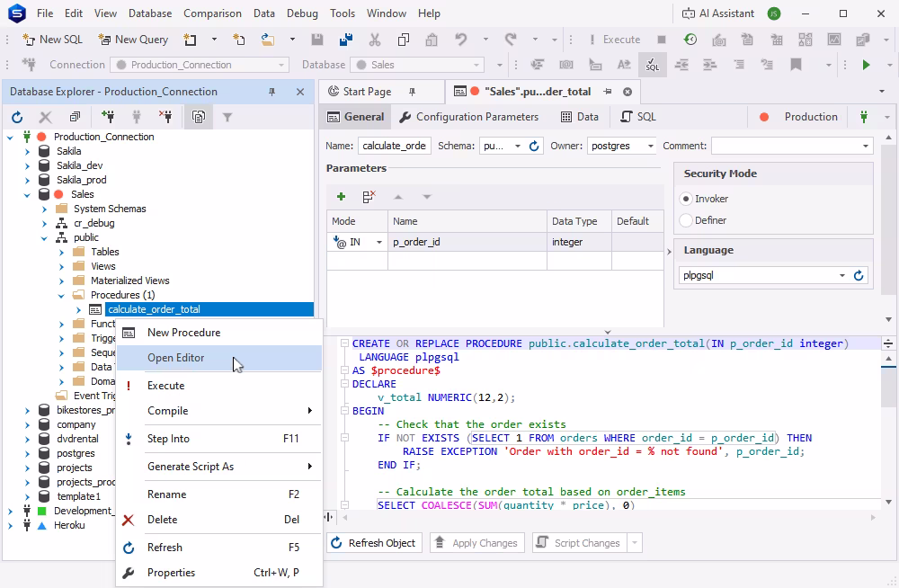Open the Language plpgsql dropdown
899x588 pixels.
coord(841,275)
